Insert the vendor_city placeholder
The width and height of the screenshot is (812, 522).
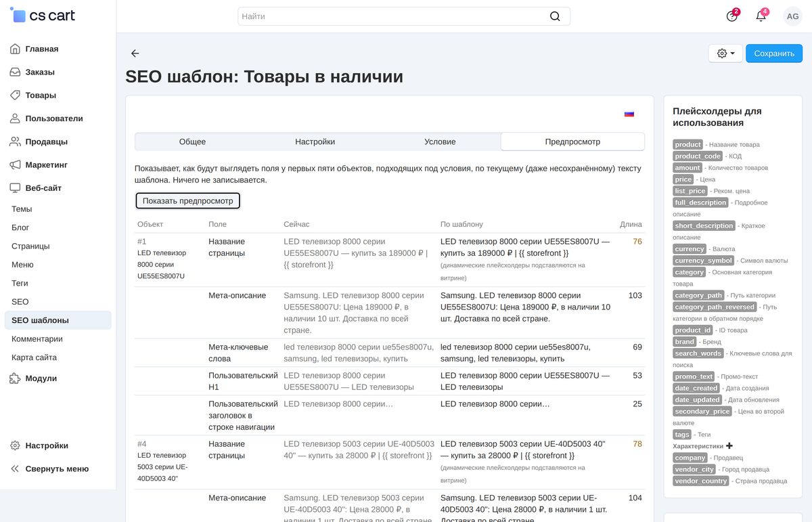[695, 469]
